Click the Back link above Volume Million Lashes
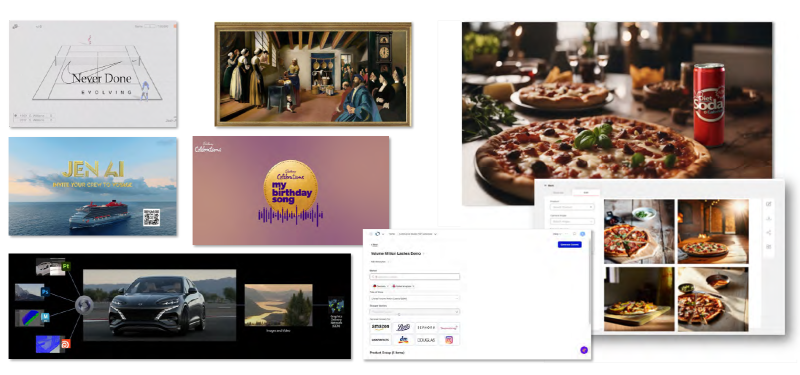Image resolution: width=800 pixels, height=375 pixels. pyautogui.click(x=374, y=245)
